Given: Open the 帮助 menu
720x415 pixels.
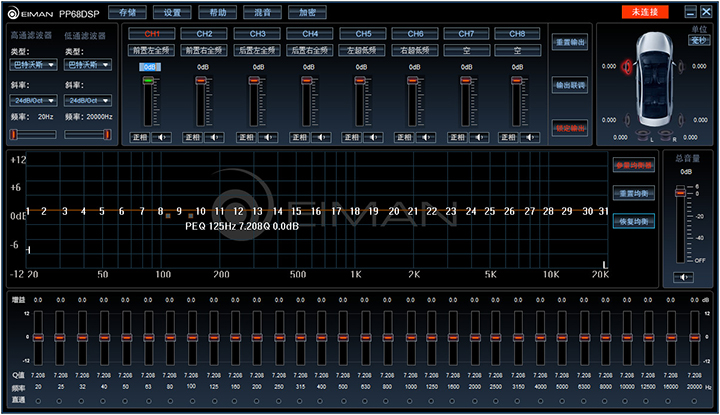Looking at the screenshot, I should (218, 12).
